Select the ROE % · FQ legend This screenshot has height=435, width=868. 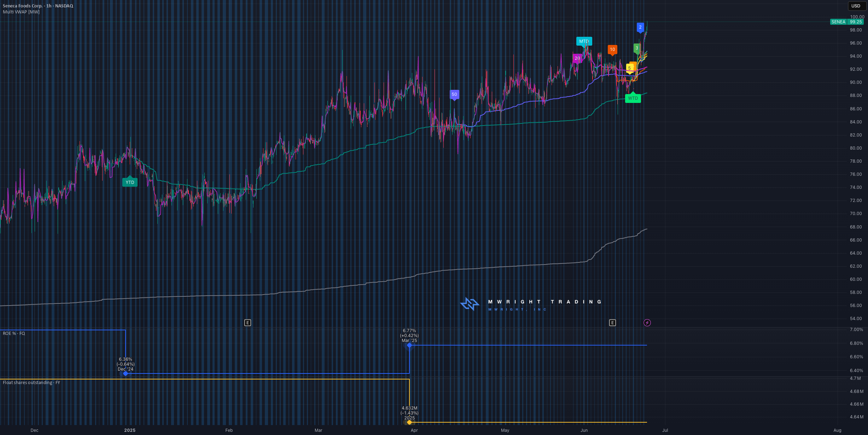(x=14, y=333)
